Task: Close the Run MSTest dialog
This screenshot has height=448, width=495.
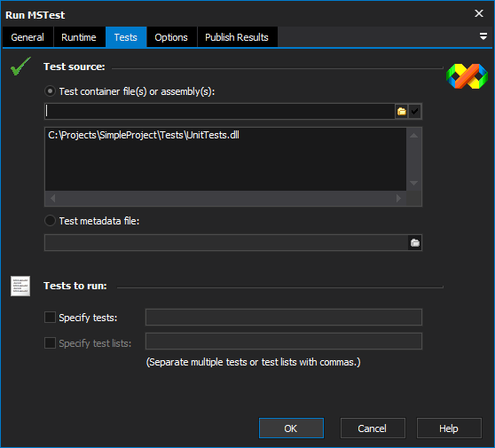Action: pyautogui.click(x=479, y=13)
